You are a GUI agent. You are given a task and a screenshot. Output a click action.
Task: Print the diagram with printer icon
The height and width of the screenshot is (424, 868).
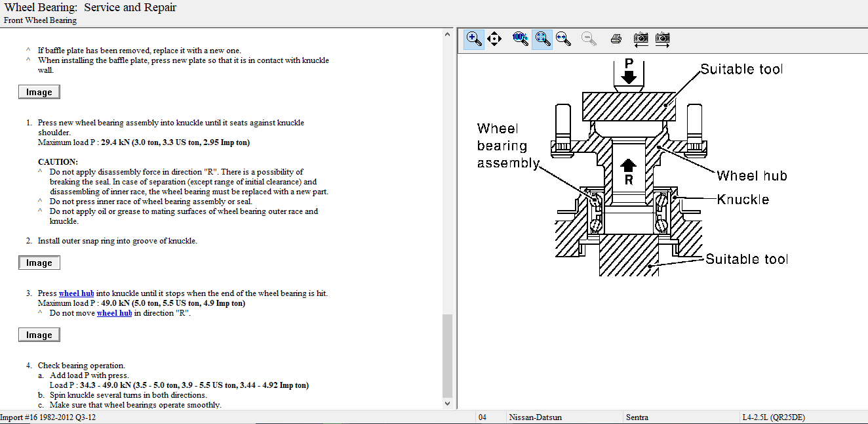[616, 39]
